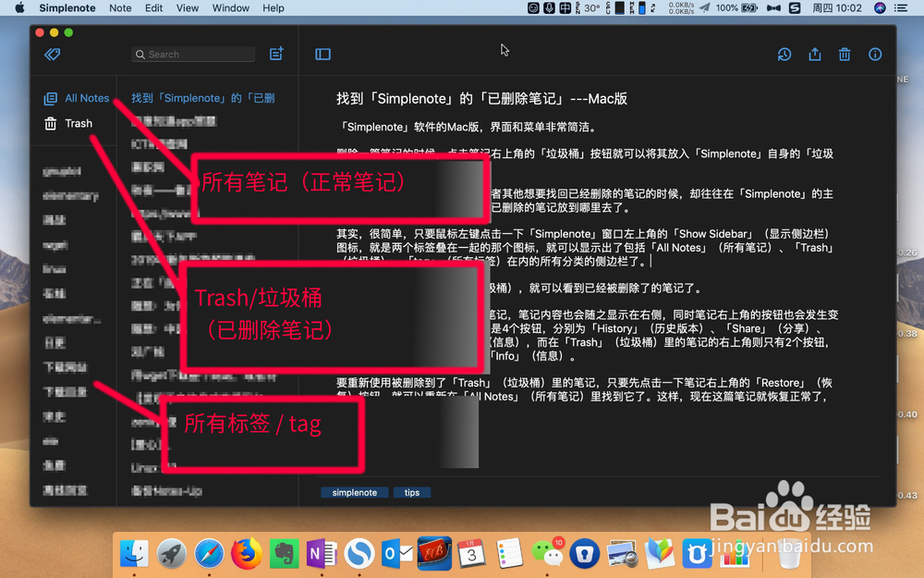
Task: Open the Simplenote application menu
Action: tap(67, 7)
